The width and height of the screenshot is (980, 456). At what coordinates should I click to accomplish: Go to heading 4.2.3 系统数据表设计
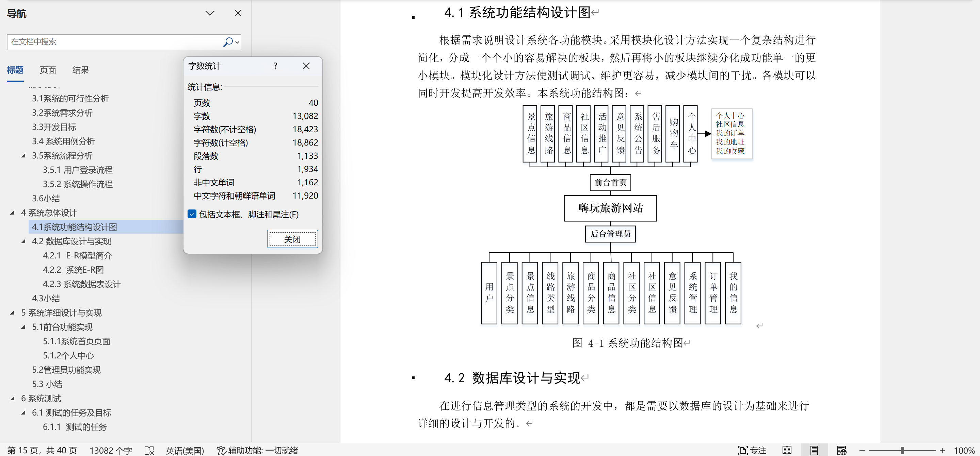[82, 284]
